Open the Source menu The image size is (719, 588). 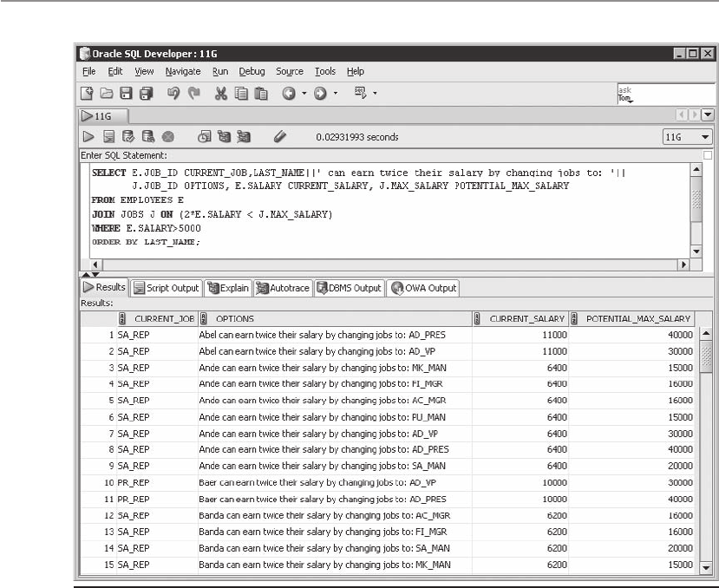(x=290, y=72)
